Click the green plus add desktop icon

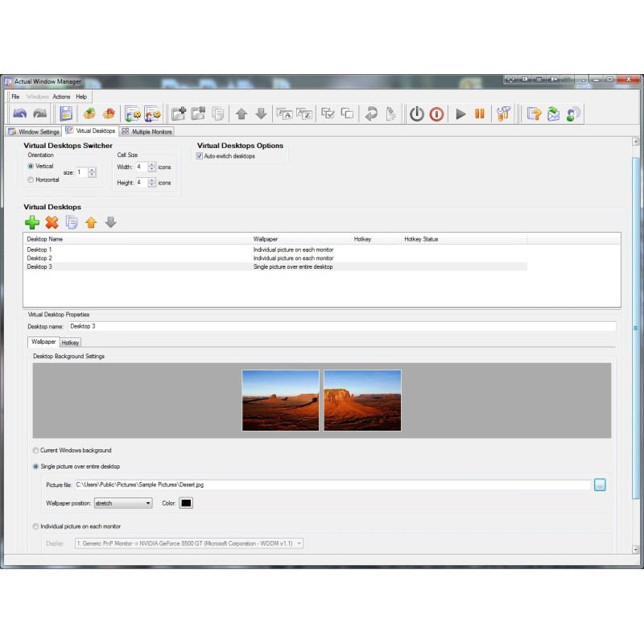tap(32, 222)
